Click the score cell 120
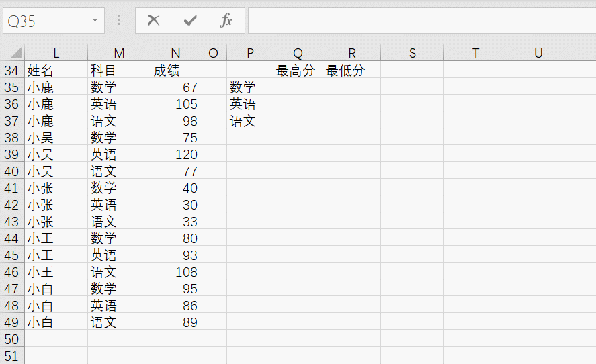596x364 pixels. [175, 154]
